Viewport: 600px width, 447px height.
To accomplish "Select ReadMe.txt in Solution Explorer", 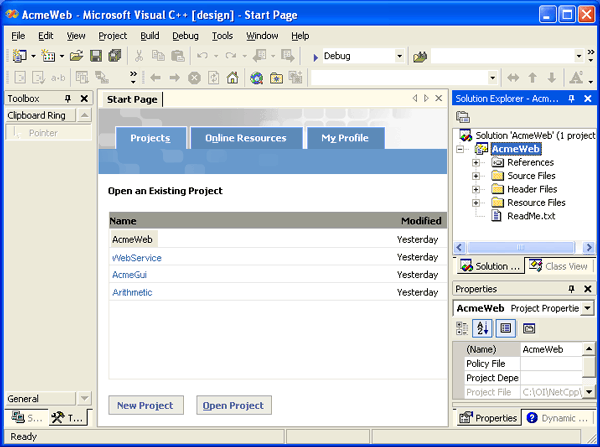I will pos(530,216).
